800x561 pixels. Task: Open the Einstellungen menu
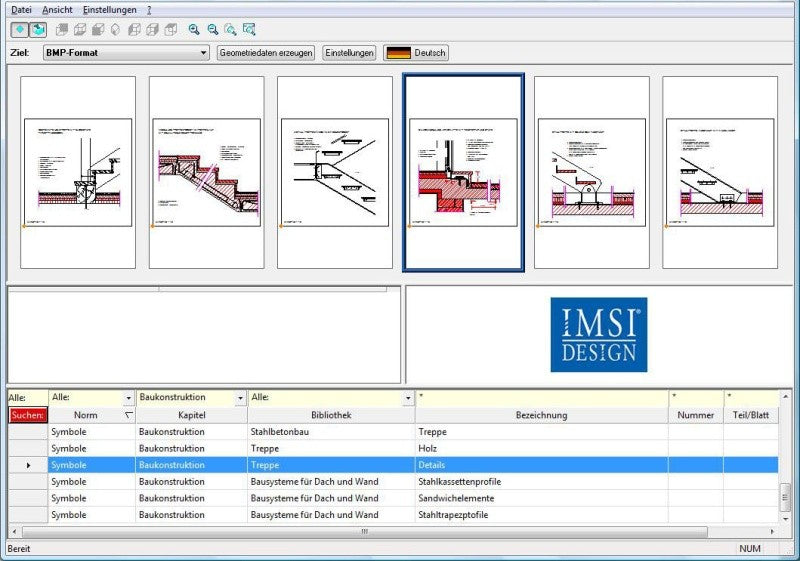(110, 10)
